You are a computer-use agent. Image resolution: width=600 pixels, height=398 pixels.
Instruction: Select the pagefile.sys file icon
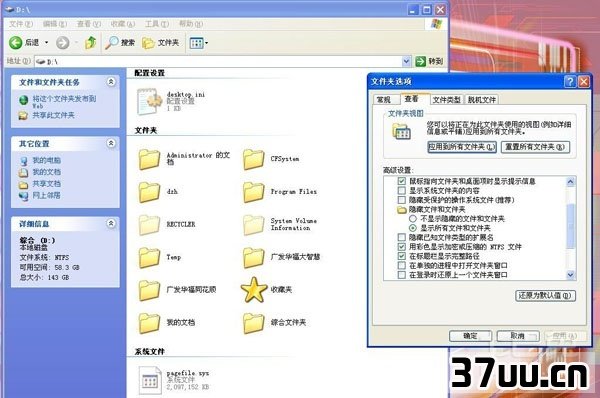pos(150,380)
